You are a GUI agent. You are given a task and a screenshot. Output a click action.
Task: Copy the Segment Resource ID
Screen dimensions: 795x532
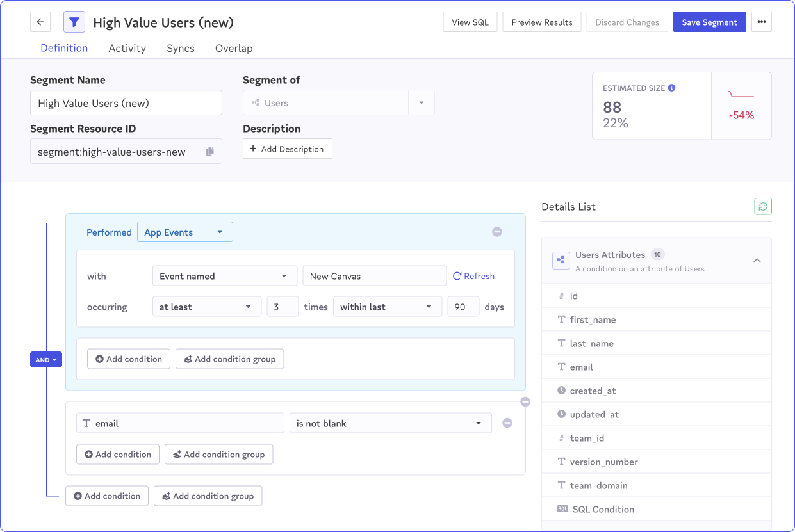(209, 152)
